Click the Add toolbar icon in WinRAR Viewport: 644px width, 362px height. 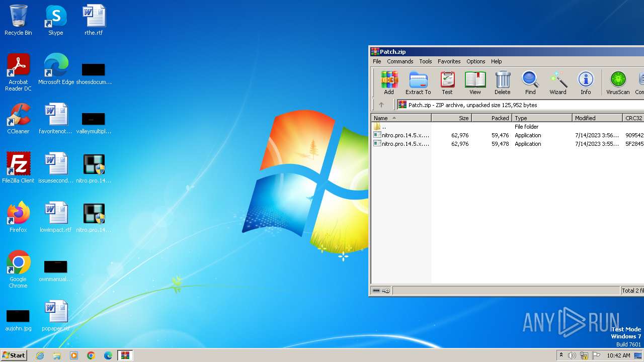[389, 83]
